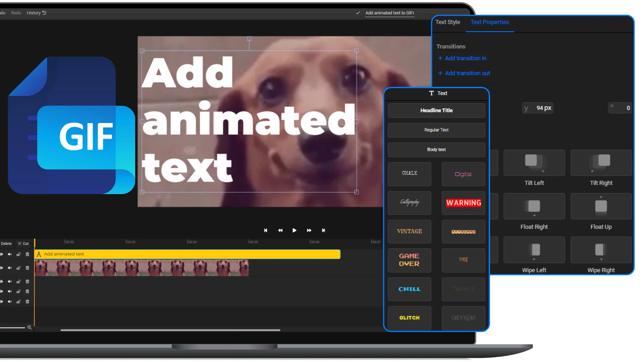Select the GLITCH text style icon
The image size is (644, 362).
[x=409, y=317]
